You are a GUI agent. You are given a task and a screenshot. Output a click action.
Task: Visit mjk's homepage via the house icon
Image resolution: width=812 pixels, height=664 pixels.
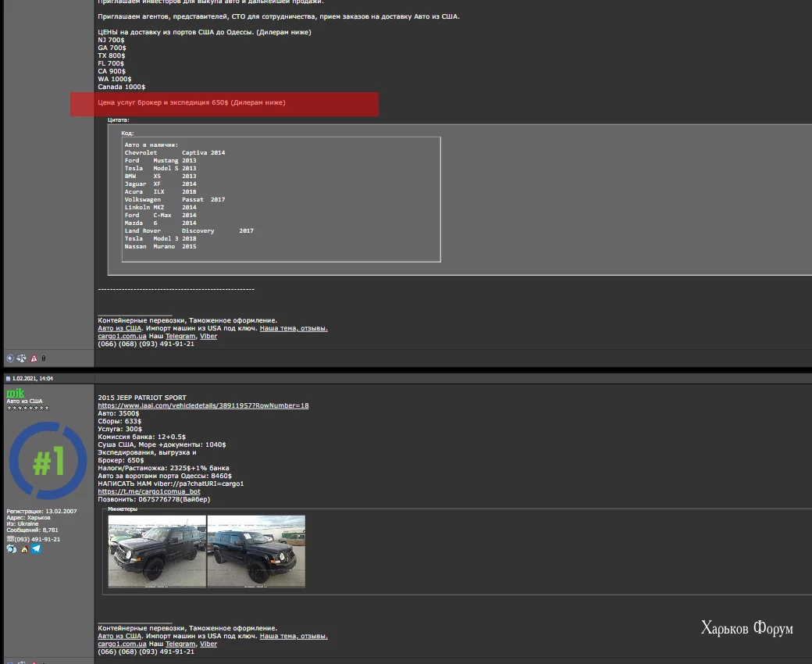coord(24,549)
